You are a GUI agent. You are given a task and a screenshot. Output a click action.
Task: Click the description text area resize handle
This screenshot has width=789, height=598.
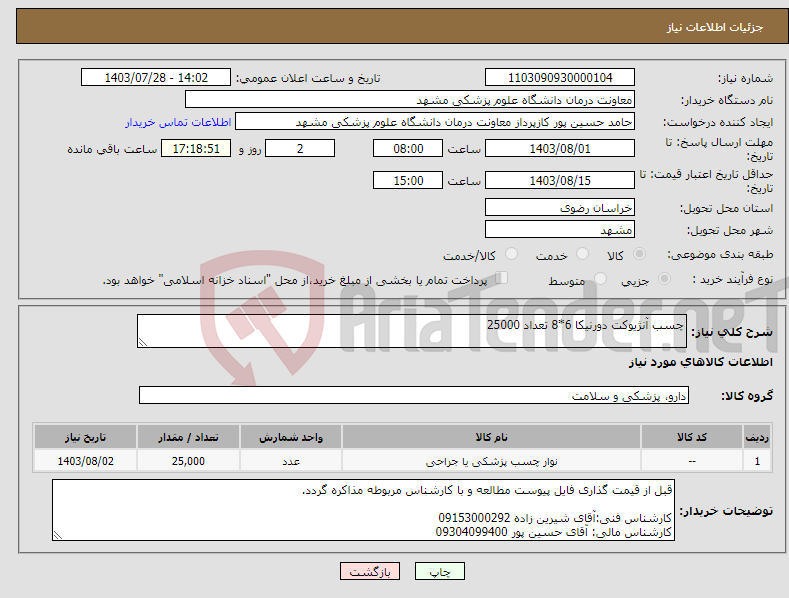[142, 343]
